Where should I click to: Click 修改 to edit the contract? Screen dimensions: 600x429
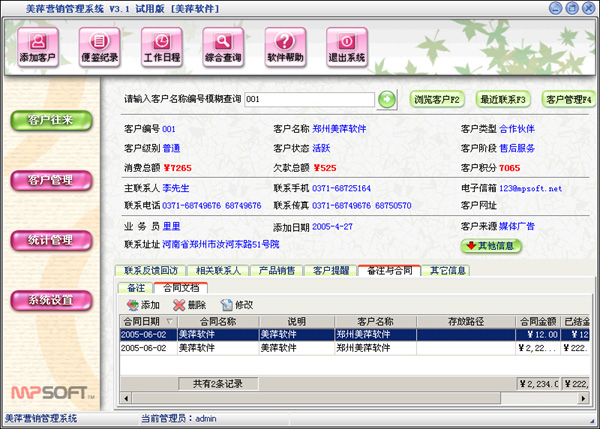pos(236,304)
